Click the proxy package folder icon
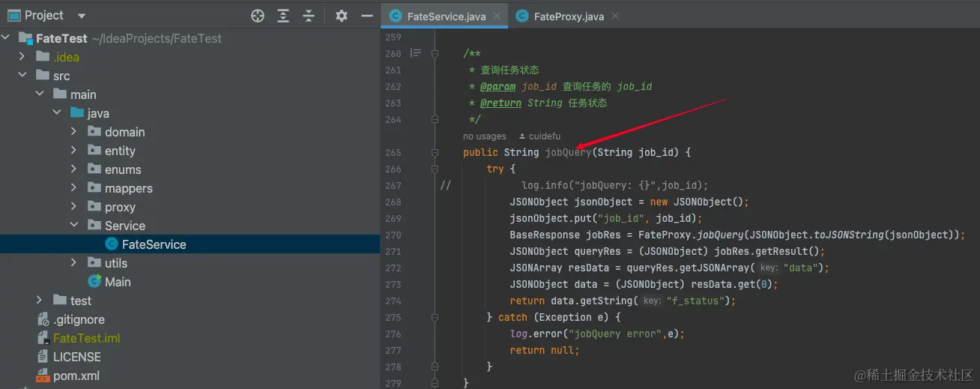 point(94,207)
